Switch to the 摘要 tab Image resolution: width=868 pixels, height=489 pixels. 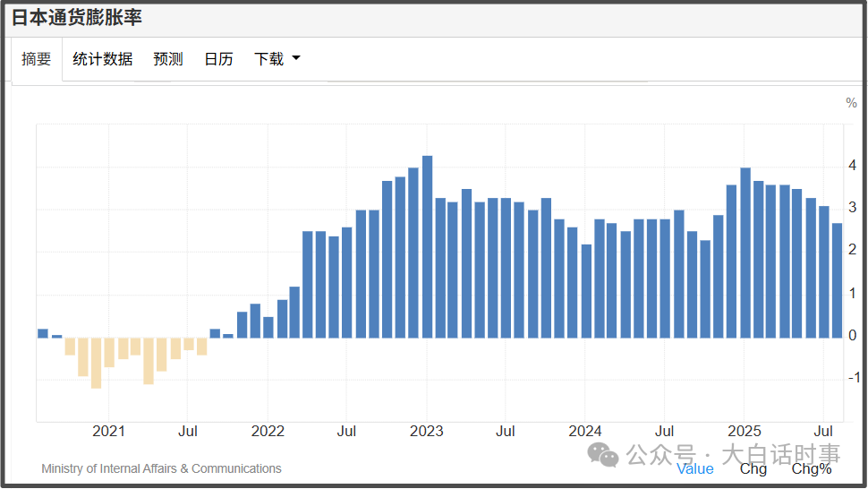click(37, 59)
